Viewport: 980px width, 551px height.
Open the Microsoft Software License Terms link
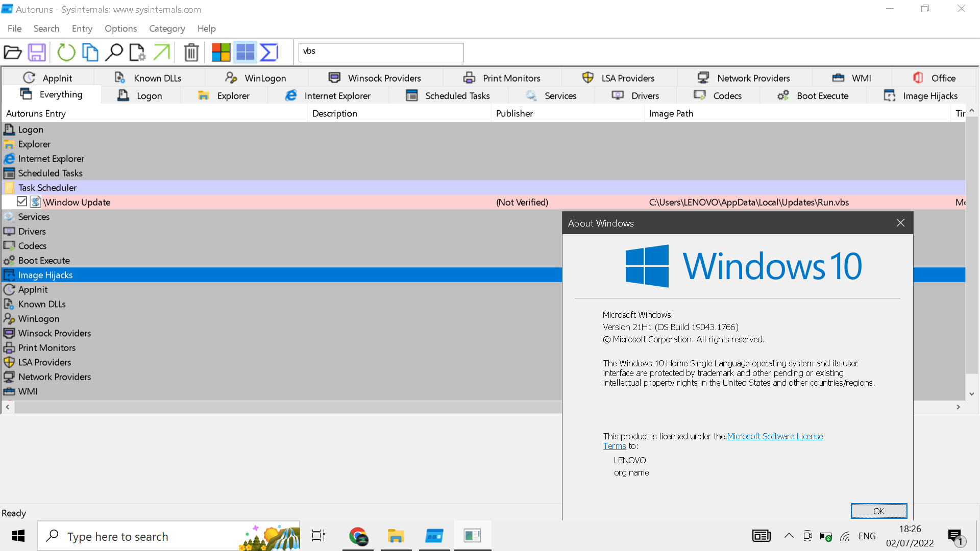[774, 436]
